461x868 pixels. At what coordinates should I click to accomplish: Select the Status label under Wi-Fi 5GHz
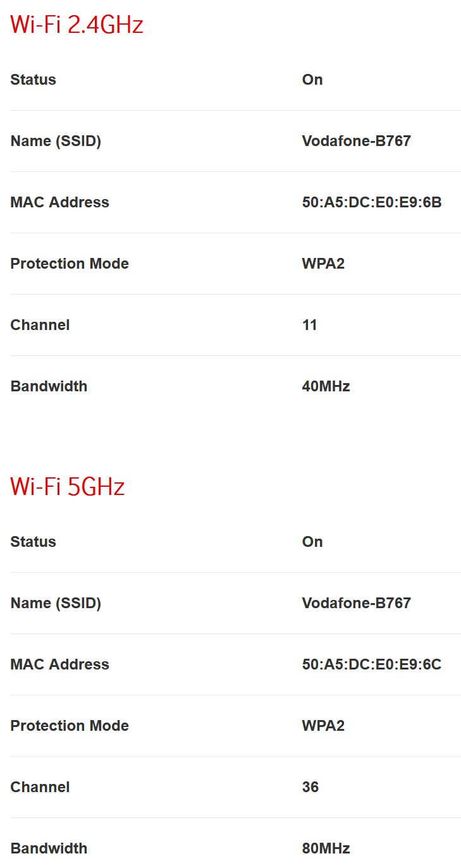(x=34, y=542)
